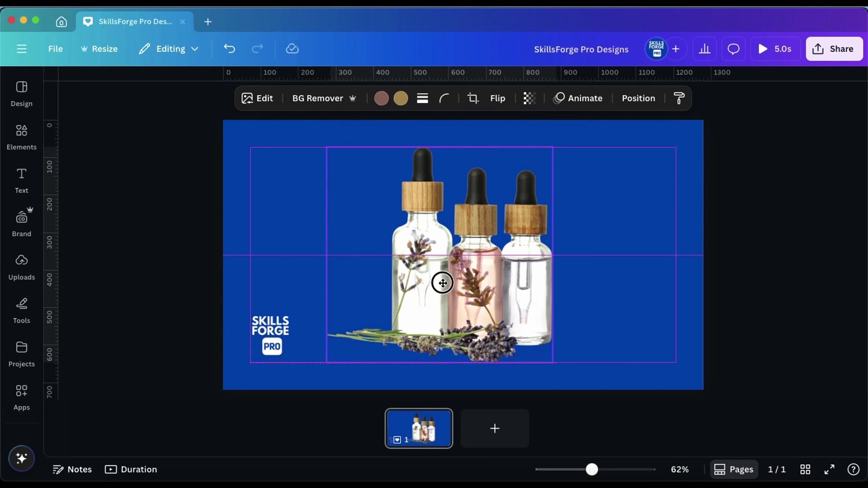Open the Uploads panel
Screen dimensions: 868x488
pos(21,267)
